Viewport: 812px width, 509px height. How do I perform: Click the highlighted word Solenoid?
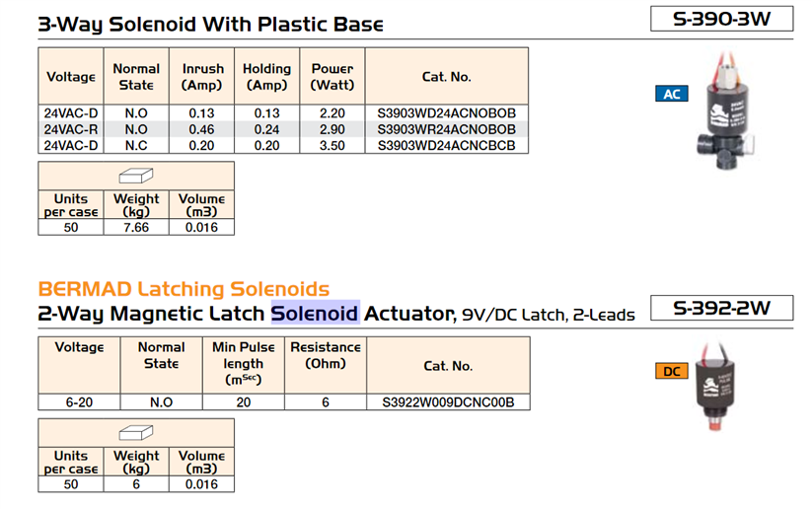pos(315,314)
